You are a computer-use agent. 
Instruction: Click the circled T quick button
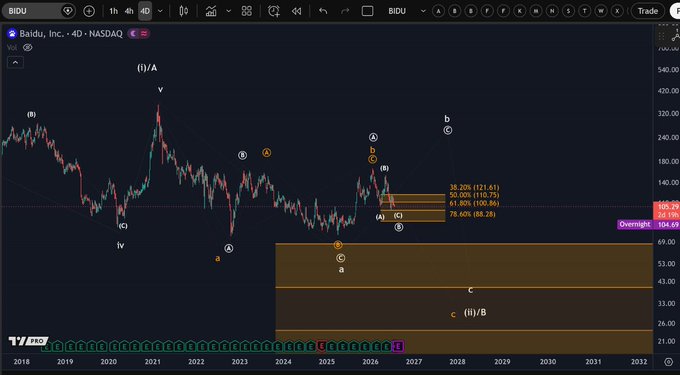pyautogui.click(x=585, y=11)
